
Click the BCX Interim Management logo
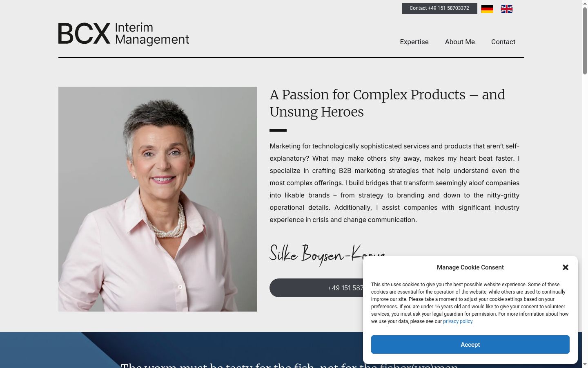124,34
